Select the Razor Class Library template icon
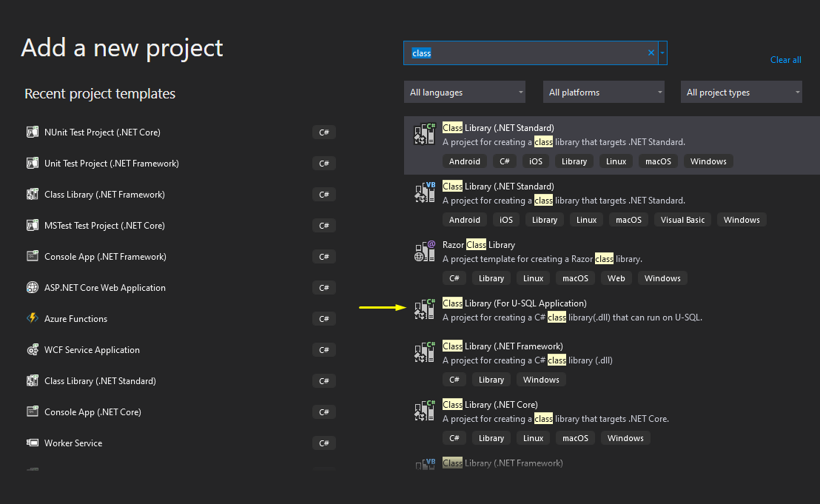Viewport: 820px width, 504px height. point(424,252)
